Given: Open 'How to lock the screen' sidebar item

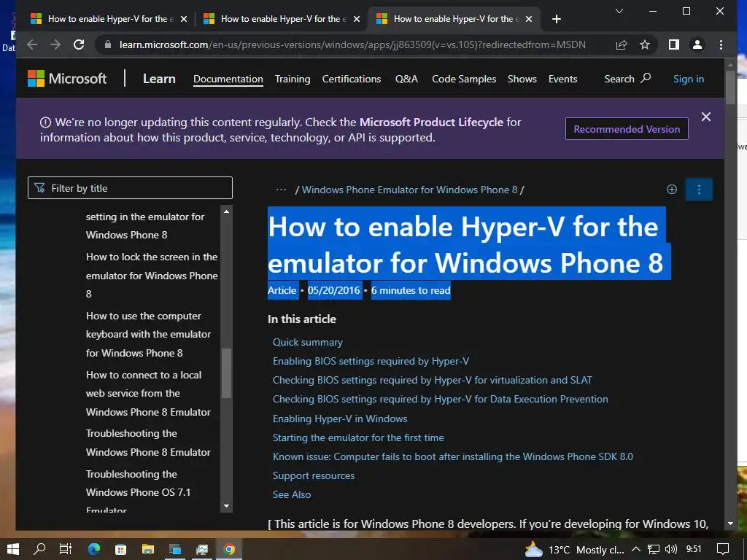Looking at the screenshot, I should pos(152,275).
